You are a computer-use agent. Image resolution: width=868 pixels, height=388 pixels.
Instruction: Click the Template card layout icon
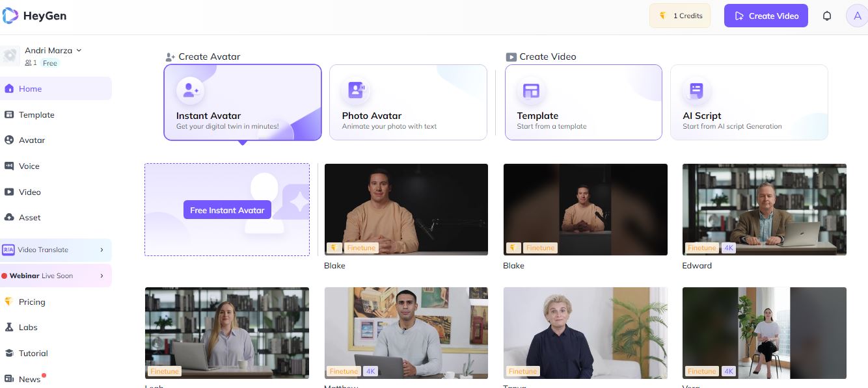[531, 90]
